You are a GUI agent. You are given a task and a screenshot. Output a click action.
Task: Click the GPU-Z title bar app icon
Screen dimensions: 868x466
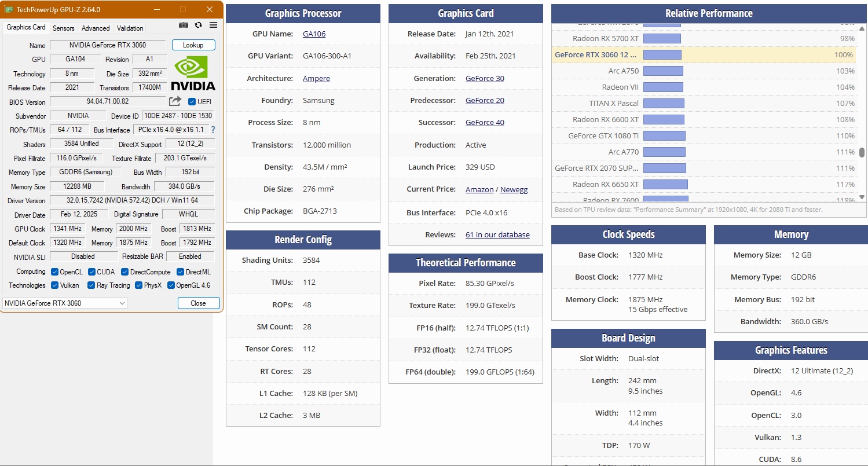(x=9, y=9)
